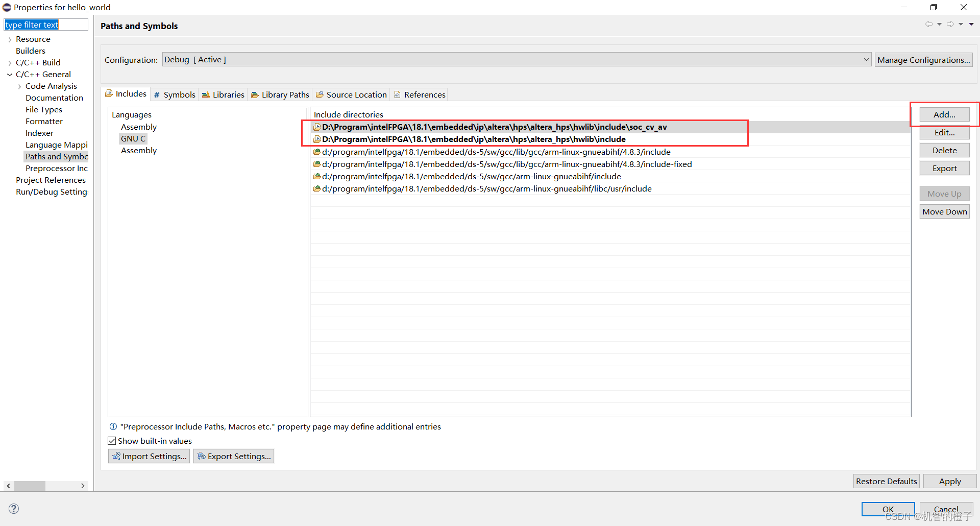The width and height of the screenshot is (980, 526).
Task: Click icon of include-fixed built-in entry
Action: click(x=317, y=164)
